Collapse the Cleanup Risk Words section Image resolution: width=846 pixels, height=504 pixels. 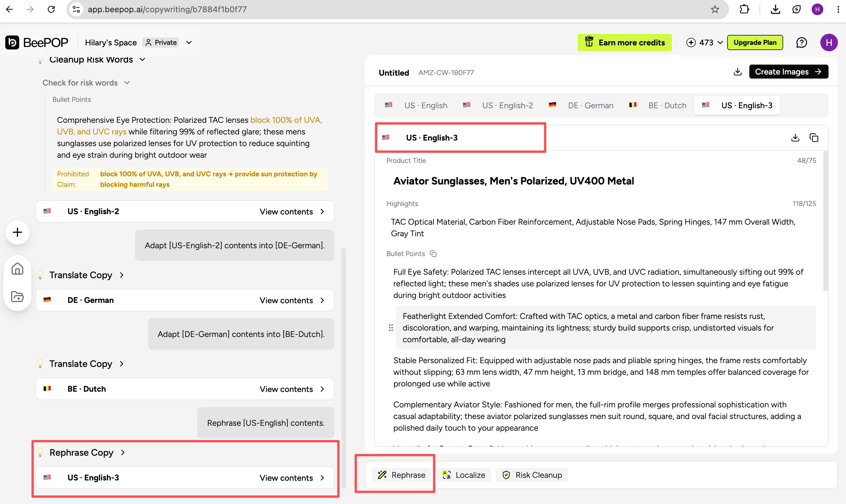(x=142, y=59)
